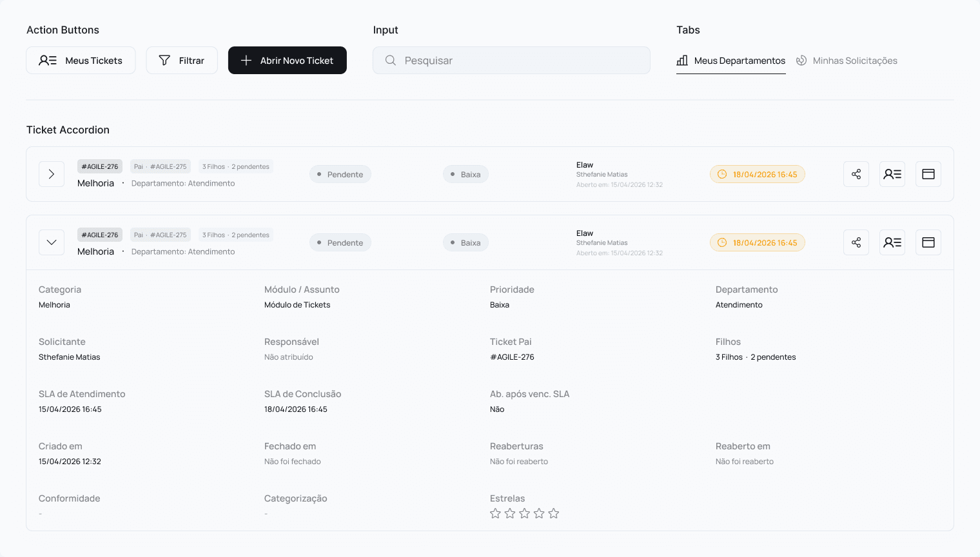The image size is (980, 557).
Task: Click expanded ticket's Pai #AGILE-275 tag
Action: pos(161,235)
